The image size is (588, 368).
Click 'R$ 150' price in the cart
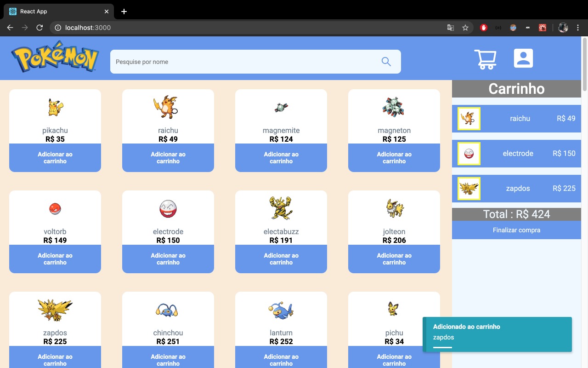(x=564, y=153)
